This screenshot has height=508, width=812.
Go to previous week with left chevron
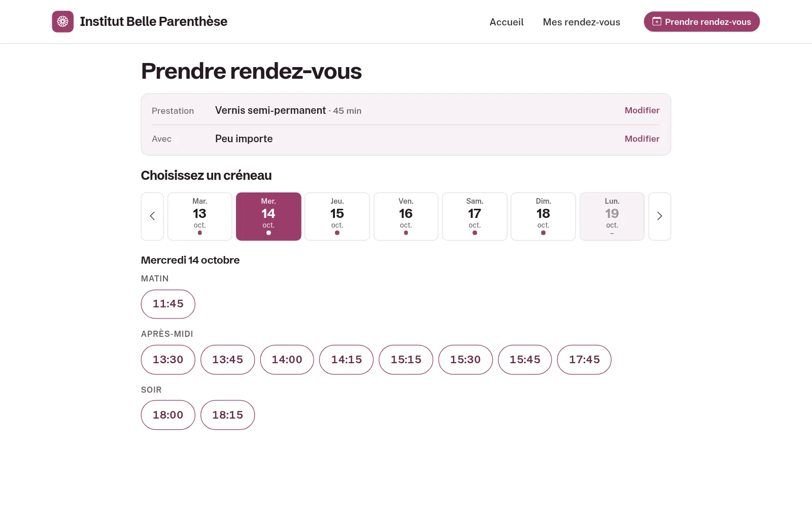coord(152,216)
